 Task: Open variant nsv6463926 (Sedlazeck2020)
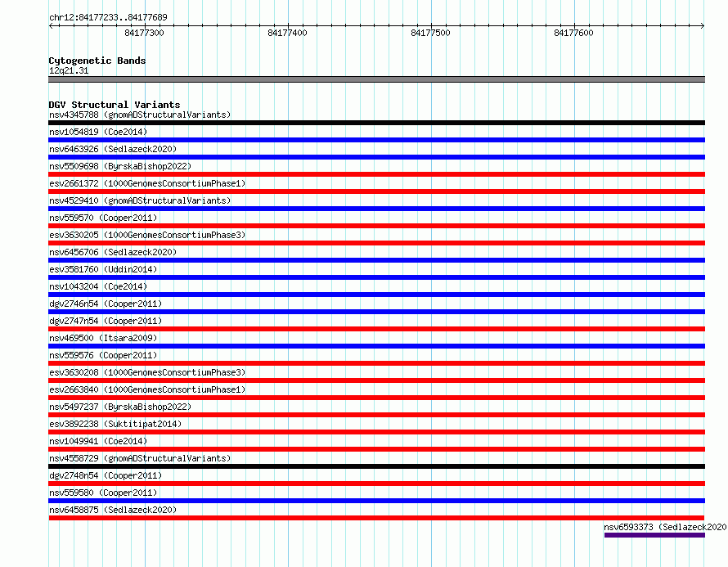[x=113, y=149]
